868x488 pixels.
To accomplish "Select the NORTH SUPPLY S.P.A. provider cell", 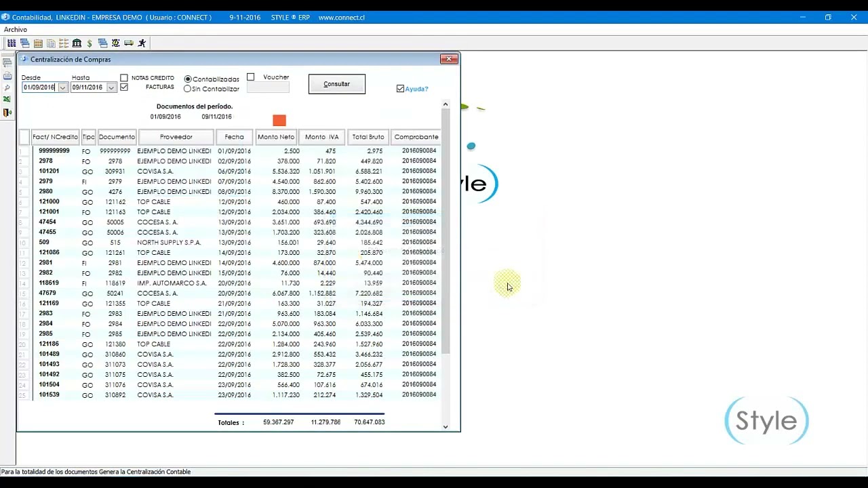I will (x=169, y=243).
